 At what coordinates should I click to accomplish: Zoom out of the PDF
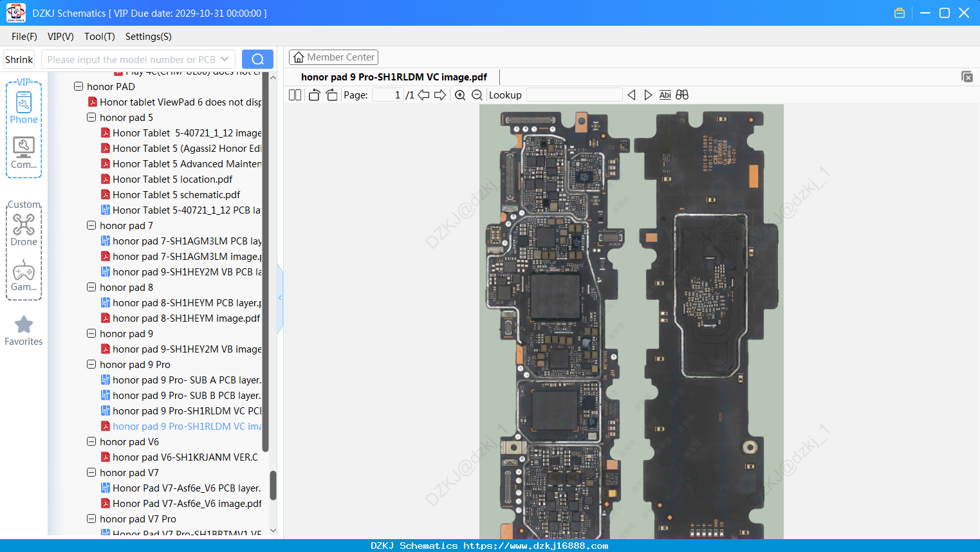(x=477, y=95)
